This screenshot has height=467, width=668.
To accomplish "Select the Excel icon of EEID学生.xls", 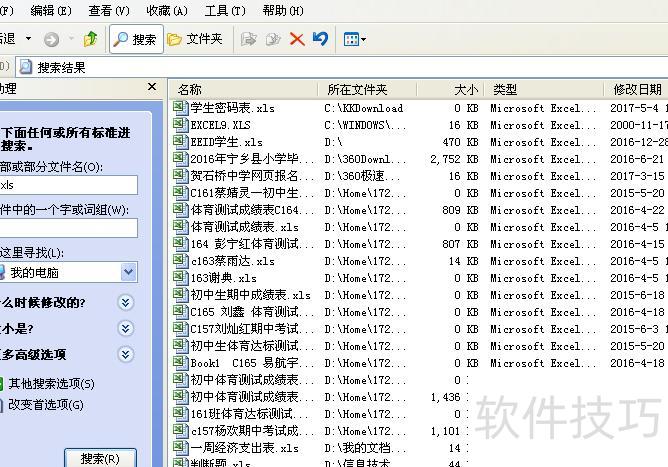I will pos(181,141).
